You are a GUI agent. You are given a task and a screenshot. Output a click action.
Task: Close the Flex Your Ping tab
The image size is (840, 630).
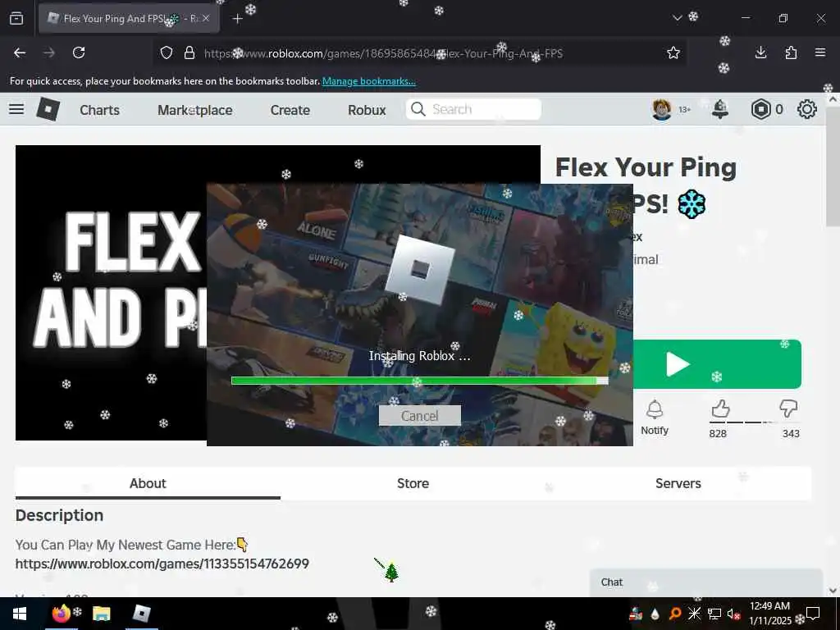[206, 18]
